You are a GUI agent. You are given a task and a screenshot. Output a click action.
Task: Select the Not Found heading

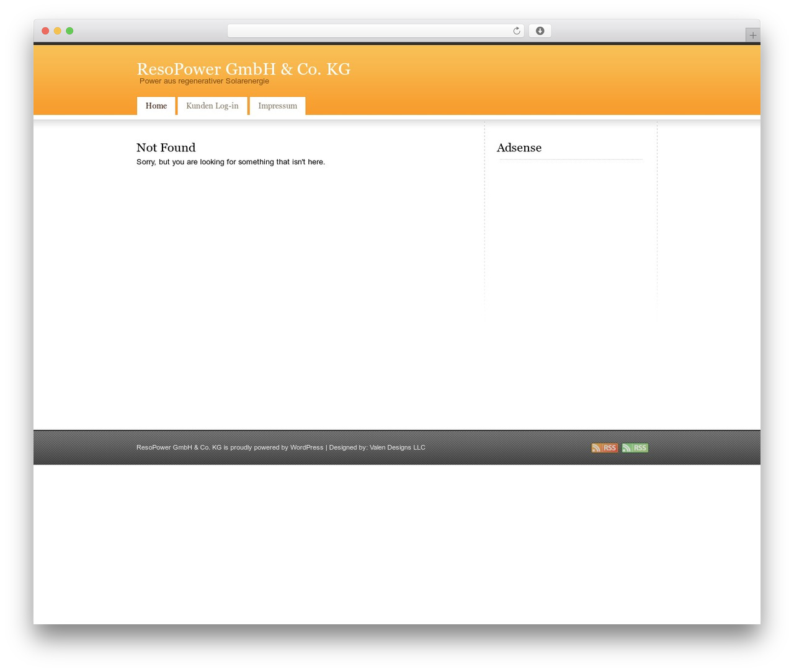[166, 148]
